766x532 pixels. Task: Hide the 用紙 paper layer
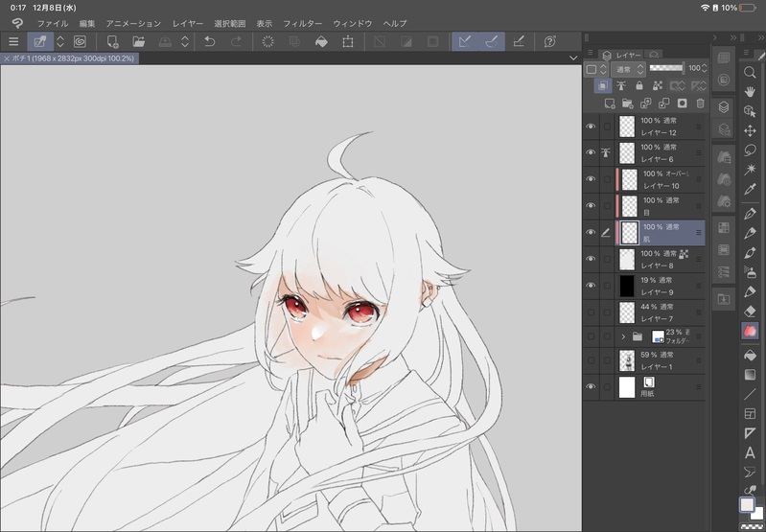click(x=591, y=387)
